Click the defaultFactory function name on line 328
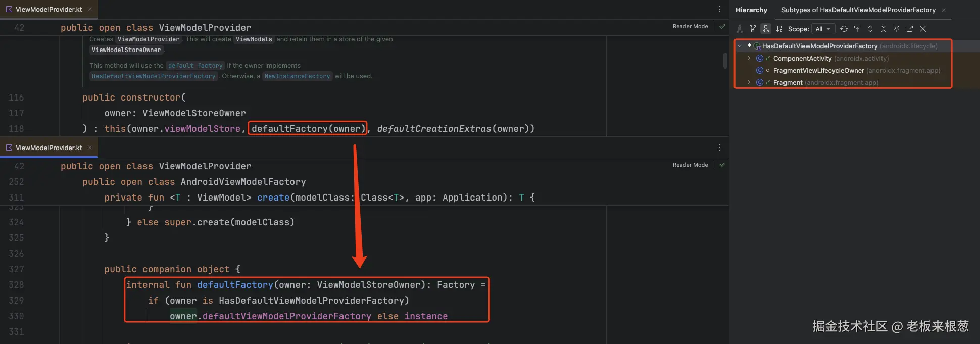 click(235, 285)
